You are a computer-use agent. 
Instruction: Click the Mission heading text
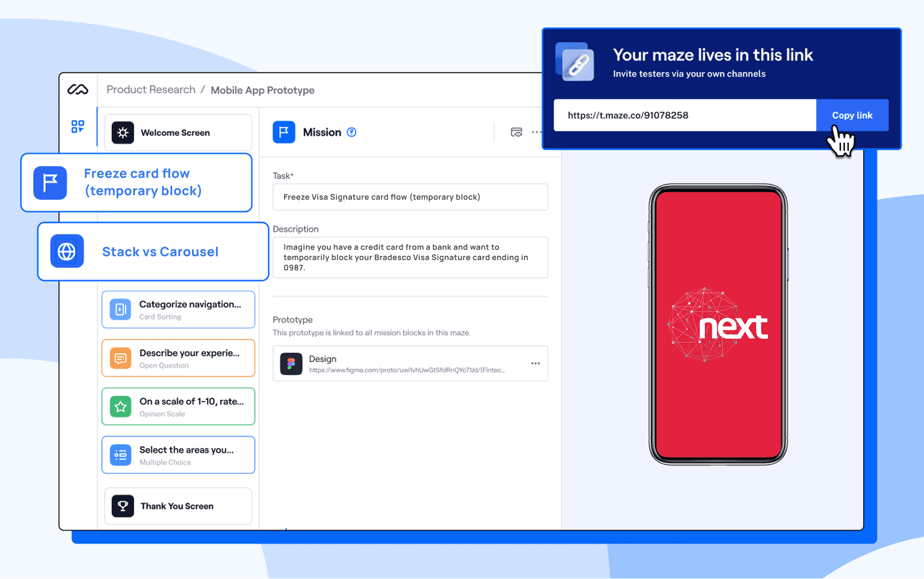(322, 132)
